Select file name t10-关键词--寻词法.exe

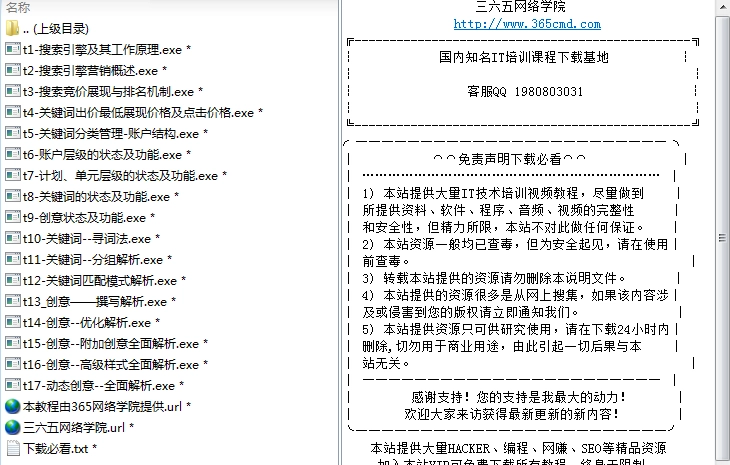(87, 239)
